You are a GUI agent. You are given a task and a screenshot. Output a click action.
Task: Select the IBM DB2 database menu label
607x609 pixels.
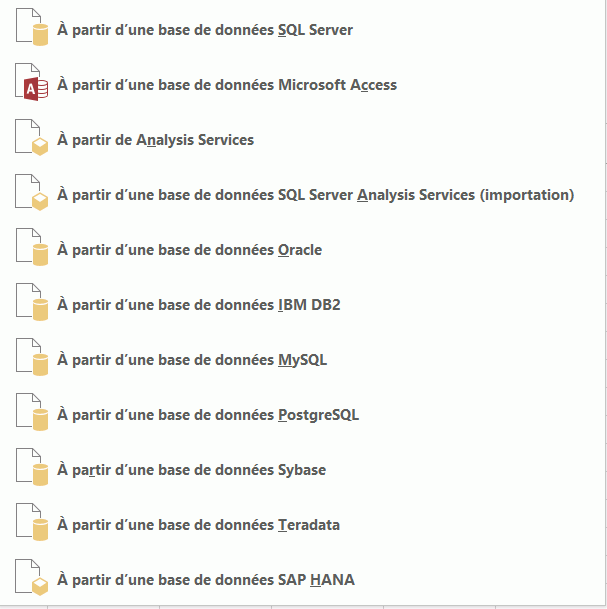(x=198, y=305)
